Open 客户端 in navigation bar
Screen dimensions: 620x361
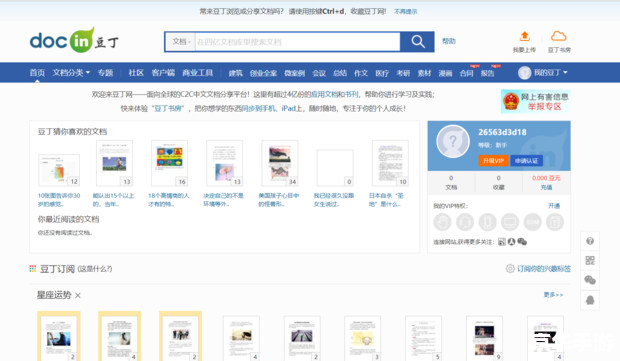pos(163,73)
